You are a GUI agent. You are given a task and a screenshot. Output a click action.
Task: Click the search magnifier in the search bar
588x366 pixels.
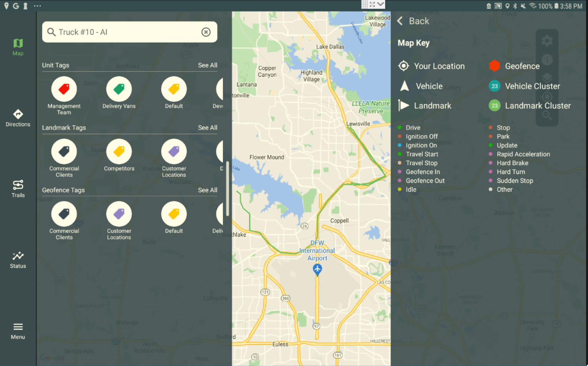[51, 32]
